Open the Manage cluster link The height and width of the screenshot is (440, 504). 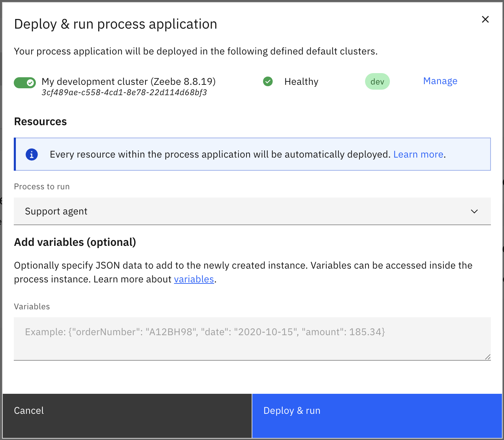[x=440, y=81]
